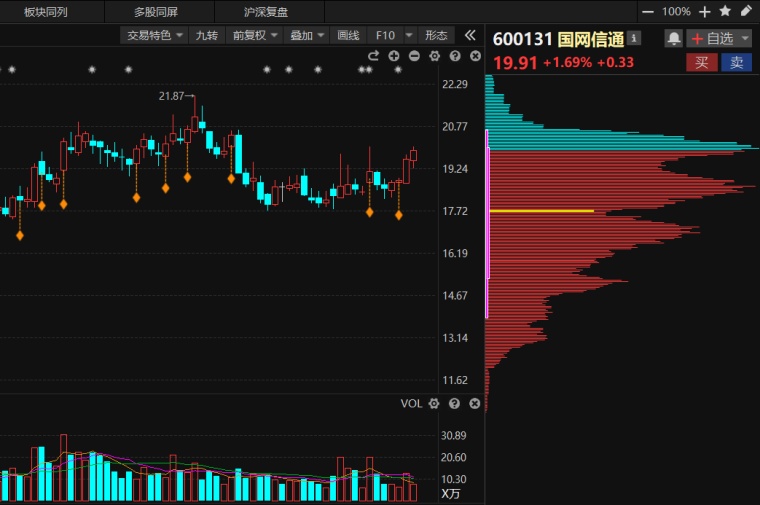760x505 pixels.
Task: Click the 21.87 high price label
Action: point(172,96)
